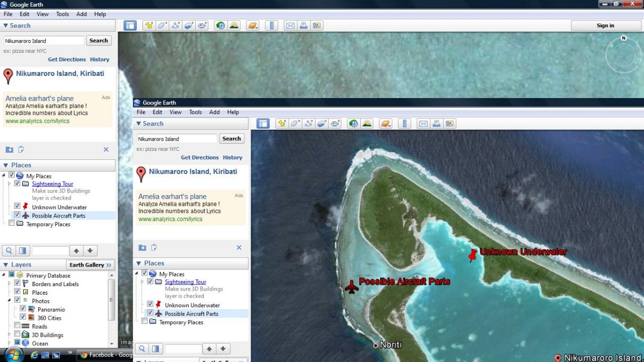Collapse Photos layer node
The height and width of the screenshot is (362, 644).
click(x=9, y=301)
